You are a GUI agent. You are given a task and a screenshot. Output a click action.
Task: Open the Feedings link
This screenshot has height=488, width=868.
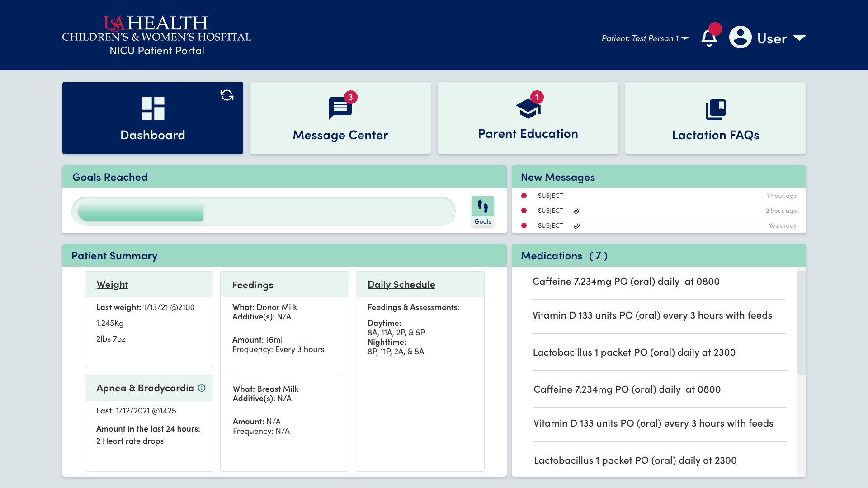point(252,285)
